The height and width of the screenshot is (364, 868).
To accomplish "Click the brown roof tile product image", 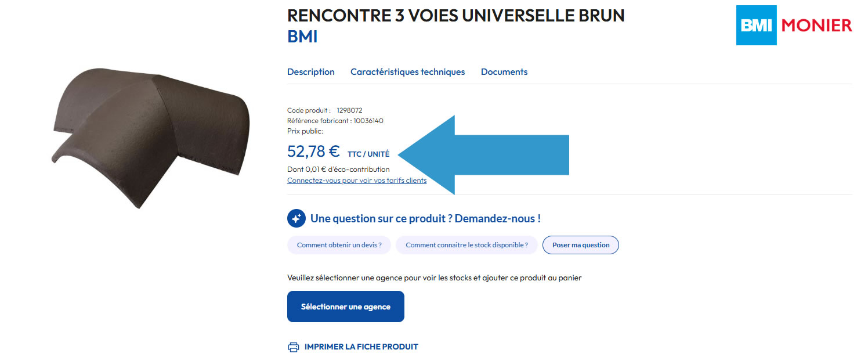I will tap(151, 138).
